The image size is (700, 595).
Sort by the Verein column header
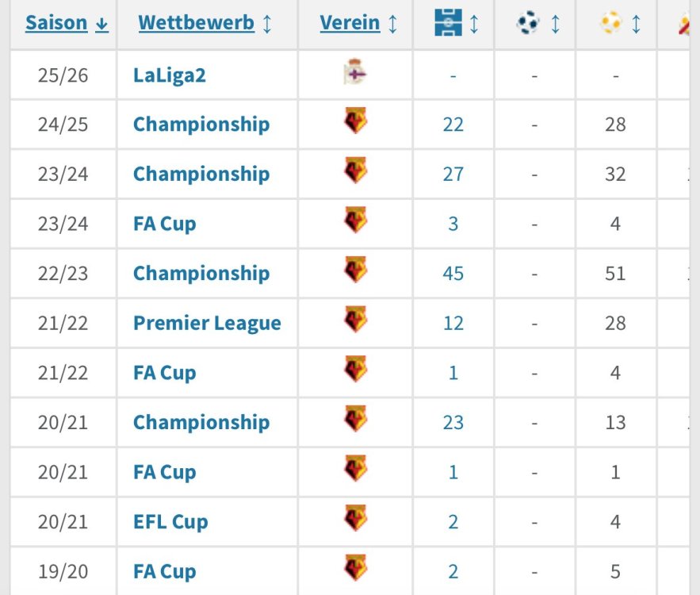pos(350,23)
